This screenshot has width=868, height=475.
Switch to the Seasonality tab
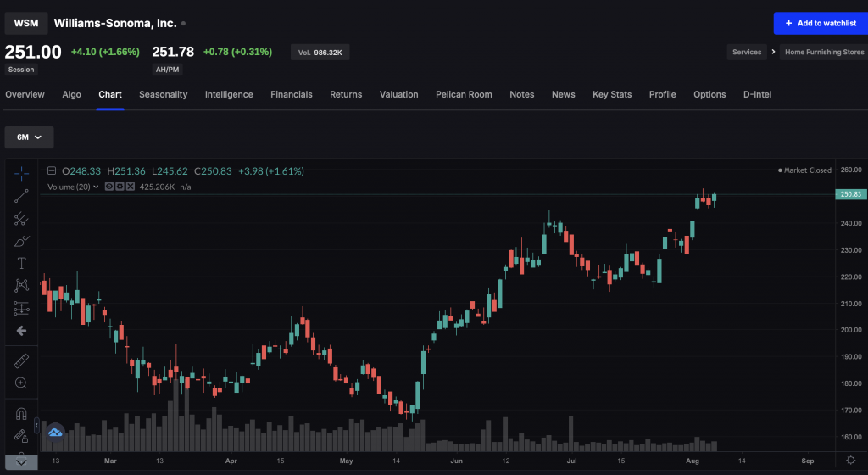tap(164, 95)
